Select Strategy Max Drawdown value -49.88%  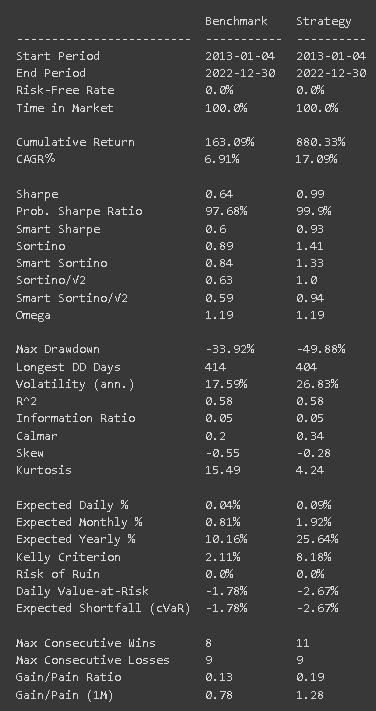pyautogui.click(x=321, y=349)
